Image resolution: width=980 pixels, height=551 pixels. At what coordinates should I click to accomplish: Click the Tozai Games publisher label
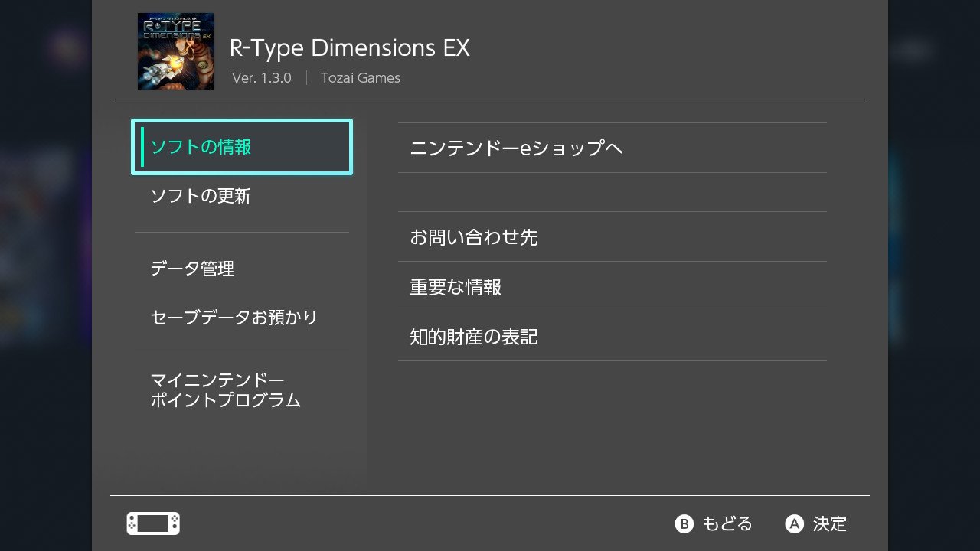coord(361,78)
